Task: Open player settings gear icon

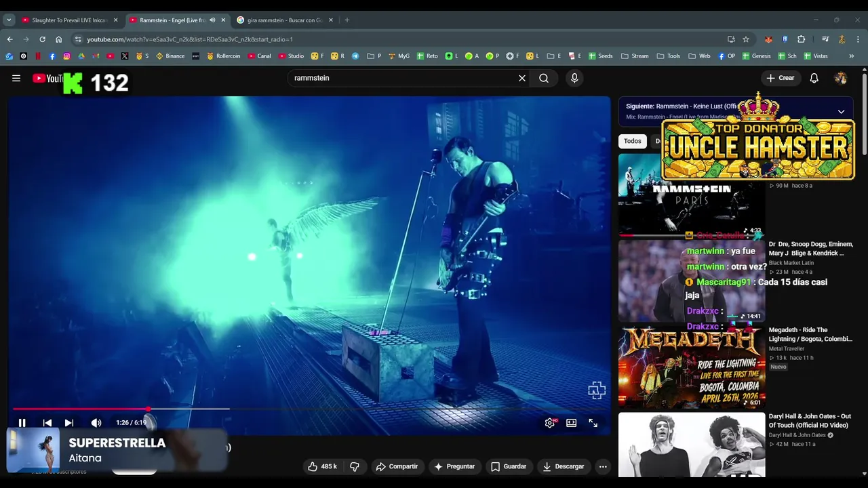Action: [x=550, y=423]
